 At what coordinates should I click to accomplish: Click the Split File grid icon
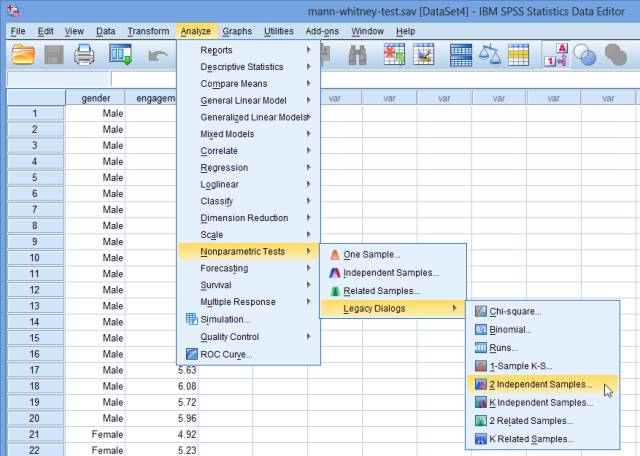coord(461,55)
